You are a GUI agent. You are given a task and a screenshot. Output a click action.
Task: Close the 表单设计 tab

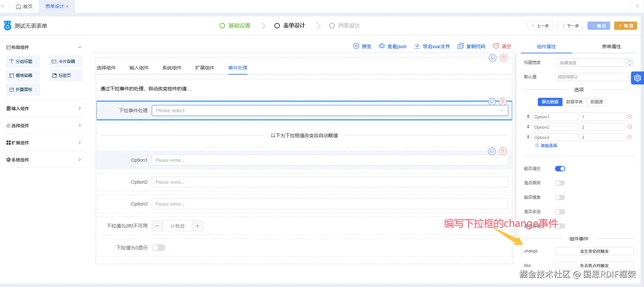(x=67, y=6)
